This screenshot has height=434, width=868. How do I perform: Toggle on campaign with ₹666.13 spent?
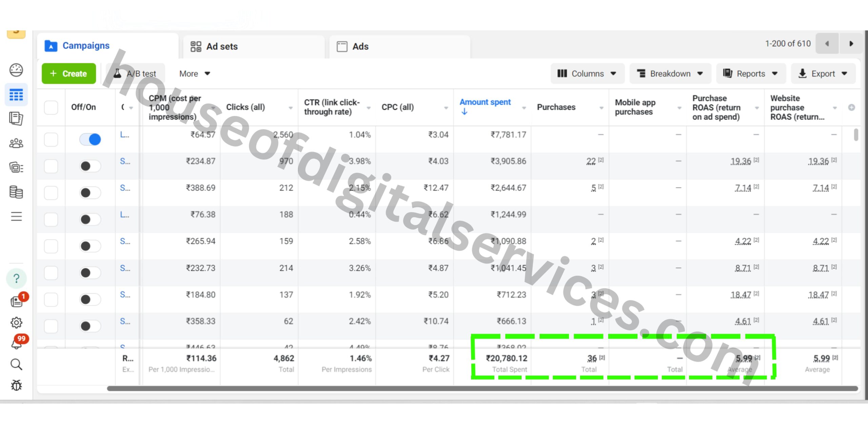90,326
